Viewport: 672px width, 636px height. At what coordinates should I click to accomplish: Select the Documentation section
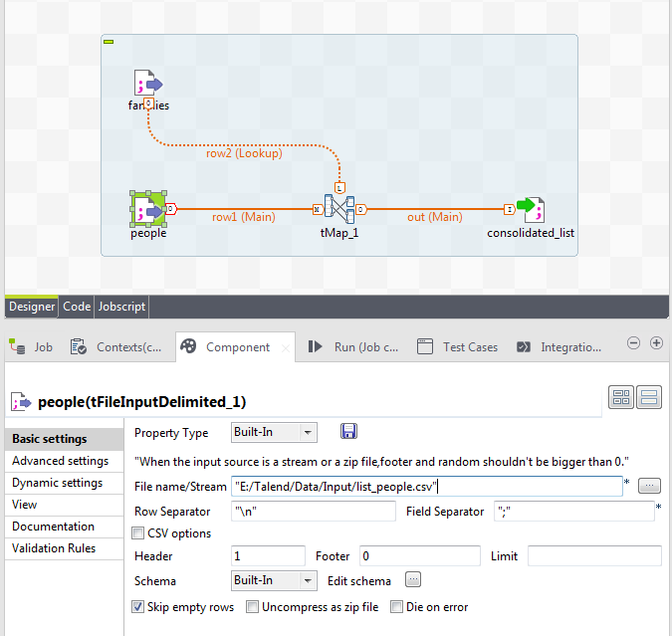65,527
